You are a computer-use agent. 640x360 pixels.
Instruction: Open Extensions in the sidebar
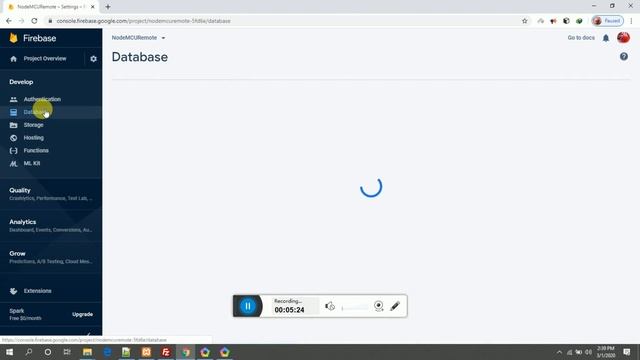[38, 291]
